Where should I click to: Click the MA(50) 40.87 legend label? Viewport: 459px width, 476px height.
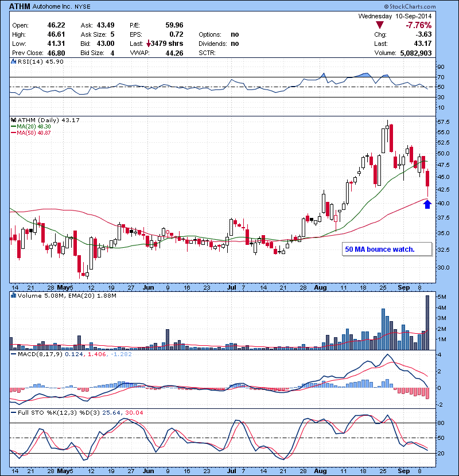click(x=34, y=133)
